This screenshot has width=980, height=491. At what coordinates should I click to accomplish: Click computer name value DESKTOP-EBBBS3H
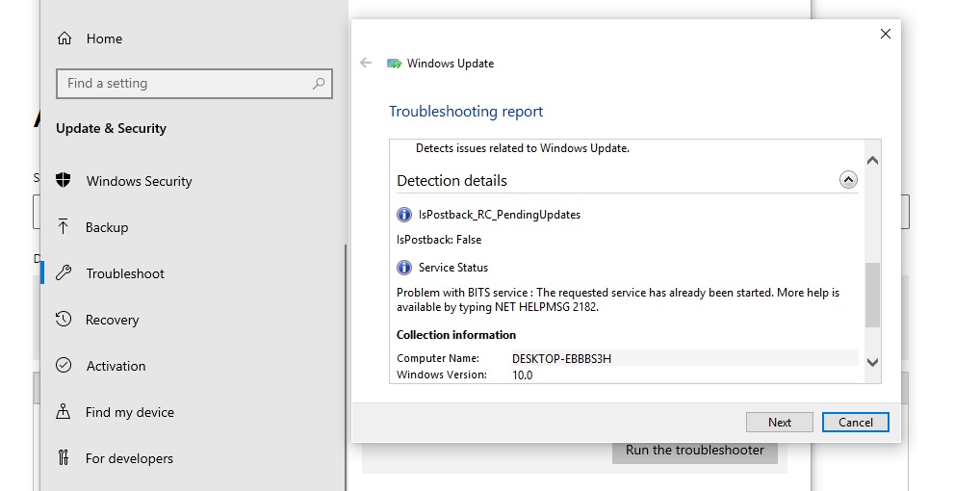561,358
